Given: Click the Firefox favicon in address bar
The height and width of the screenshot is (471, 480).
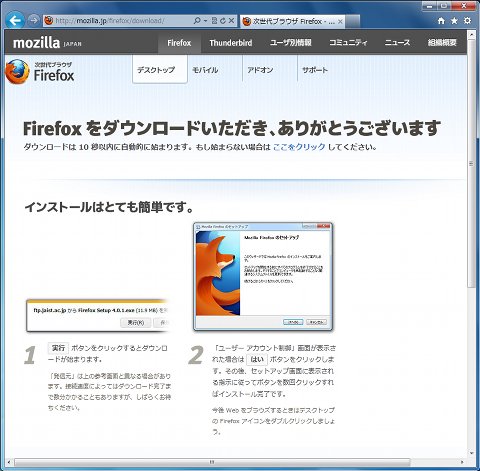Looking at the screenshot, I should (x=49, y=21).
